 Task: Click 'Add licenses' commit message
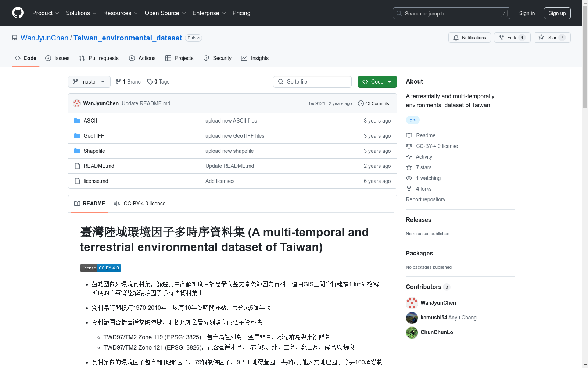click(x=220, y=181)
